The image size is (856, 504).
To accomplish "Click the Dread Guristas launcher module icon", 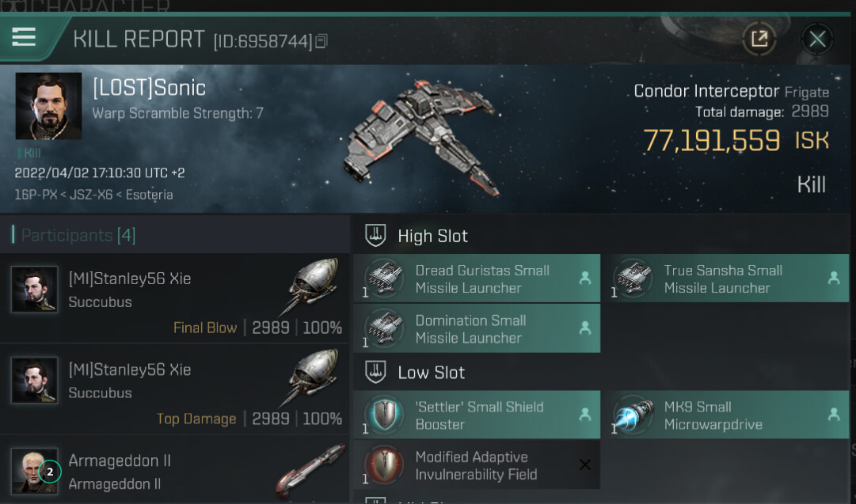I will (x=384, y=279).
